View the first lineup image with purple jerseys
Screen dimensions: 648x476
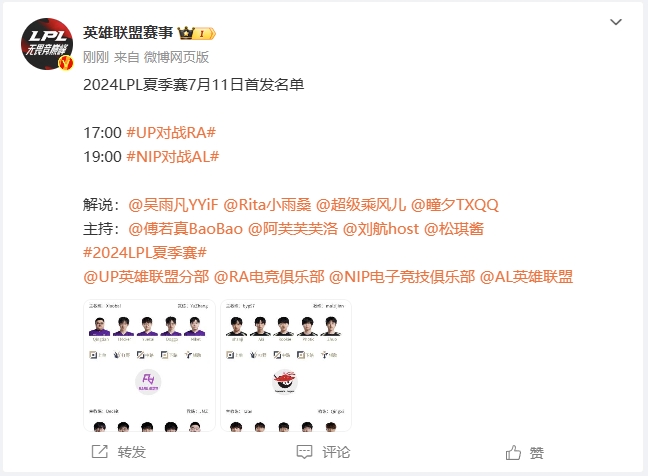pyautogui.click(x=149, y=365)
